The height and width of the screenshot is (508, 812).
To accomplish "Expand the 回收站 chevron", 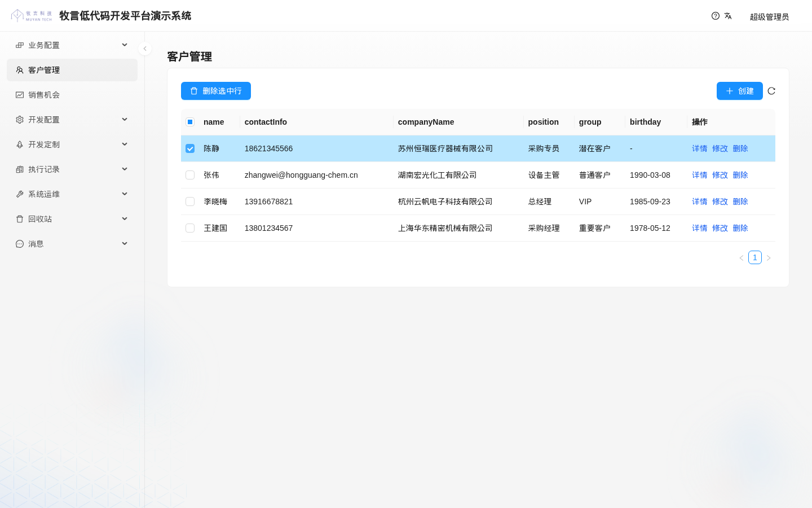I will (x=125, y=218).
